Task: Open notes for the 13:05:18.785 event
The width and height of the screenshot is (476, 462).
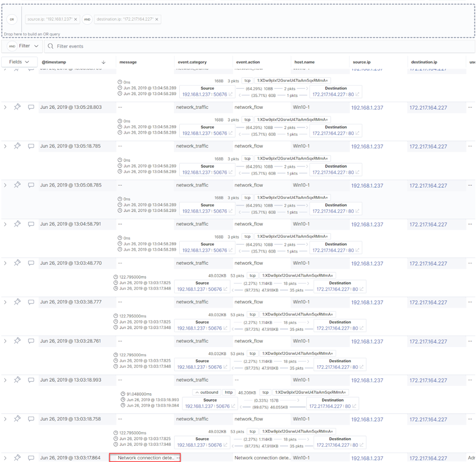Action: [x=31, y=146]
